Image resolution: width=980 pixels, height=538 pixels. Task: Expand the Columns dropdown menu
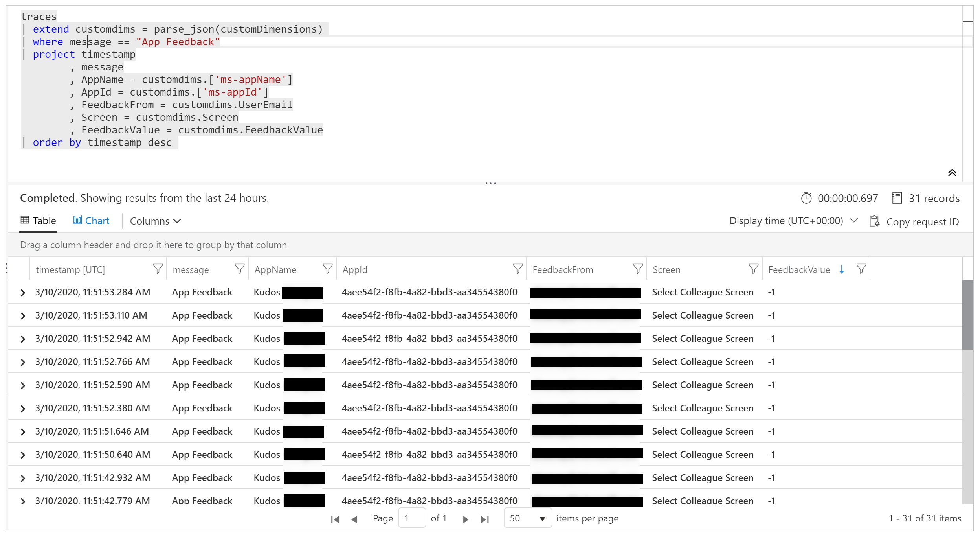tap(154, 221)
